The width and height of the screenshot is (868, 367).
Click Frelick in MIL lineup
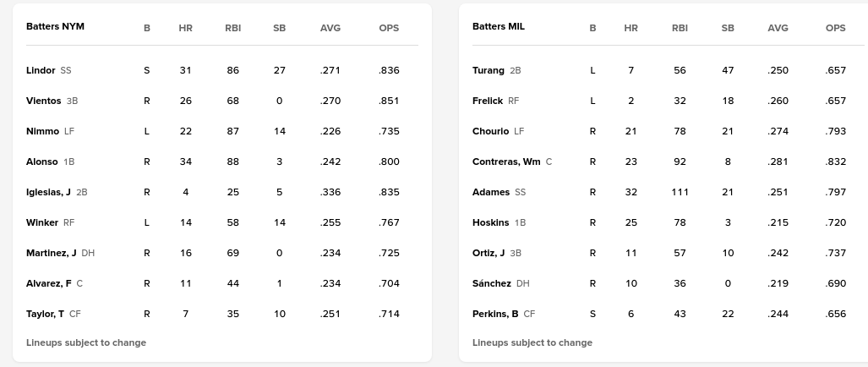488,101
